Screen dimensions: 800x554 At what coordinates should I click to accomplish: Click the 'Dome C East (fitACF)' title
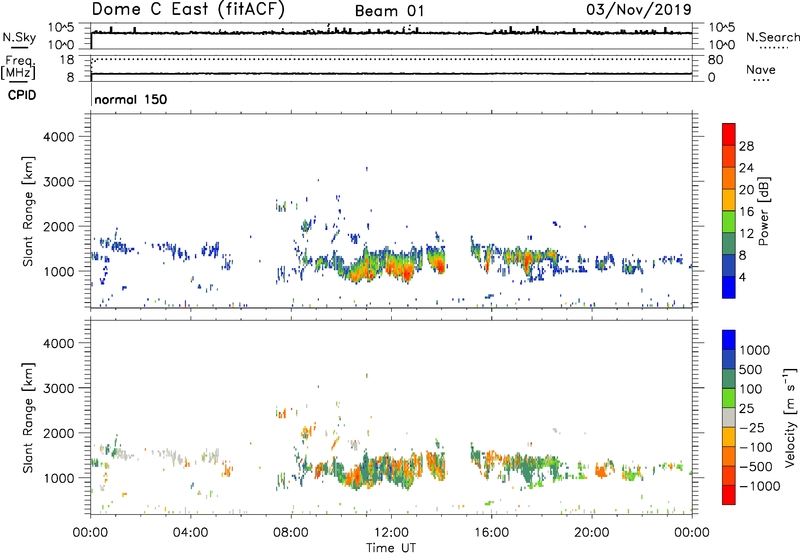[188, 10]
